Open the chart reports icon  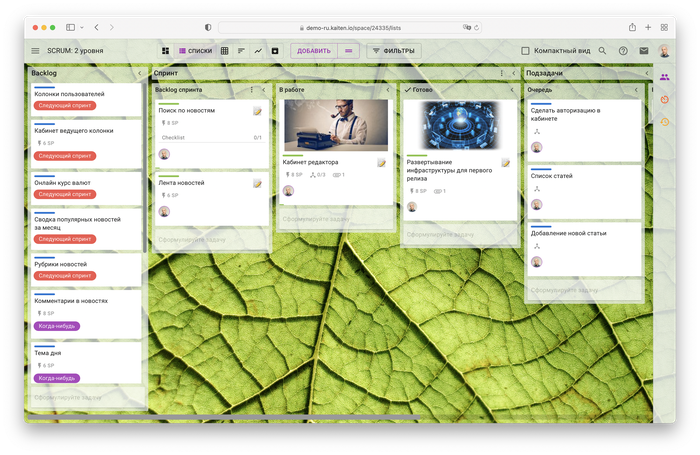258,50
